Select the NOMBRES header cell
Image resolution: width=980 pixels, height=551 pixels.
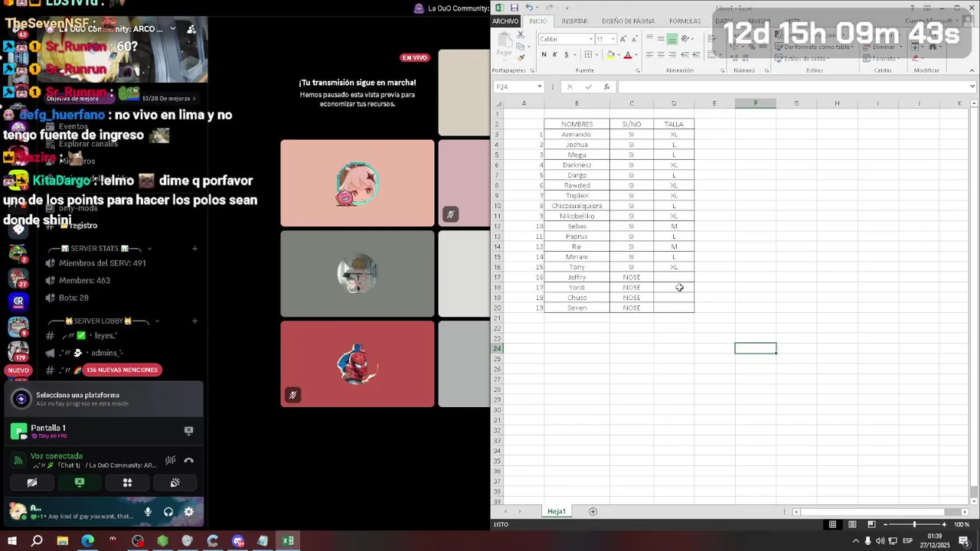coord(577,124)
